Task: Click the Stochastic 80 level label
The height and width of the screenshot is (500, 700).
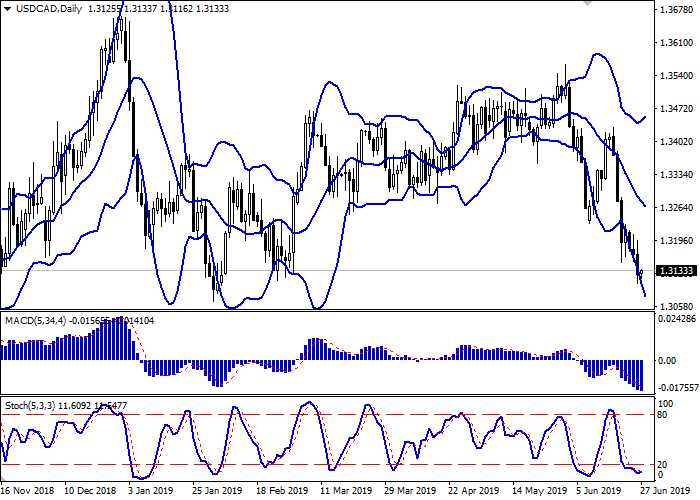Action: pyautogui.click(x=659, y=413)
